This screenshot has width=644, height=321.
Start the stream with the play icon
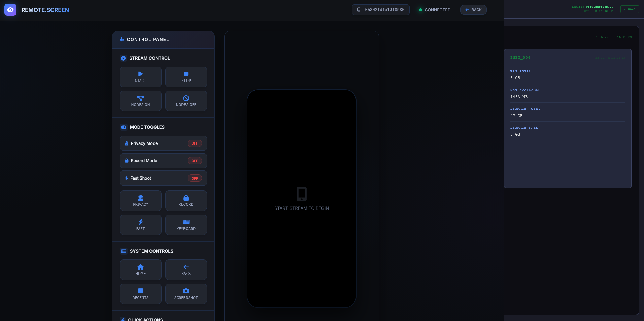tap(140, 77)
